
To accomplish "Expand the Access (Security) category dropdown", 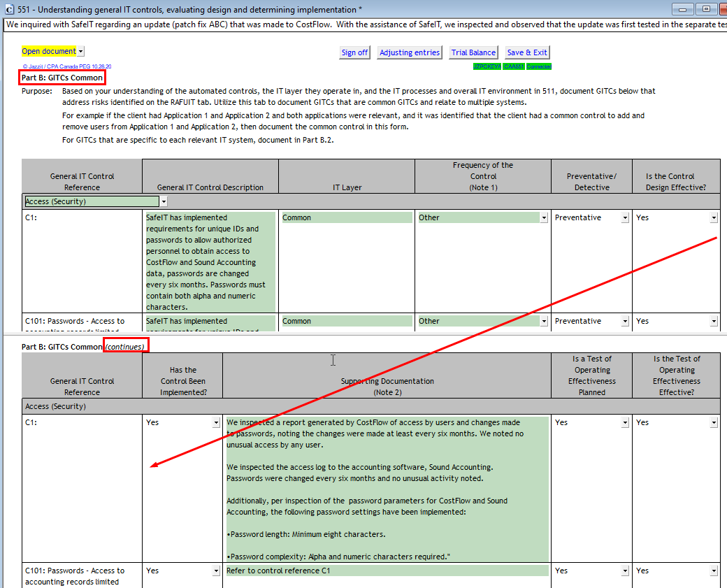I will click(x=164, y=202).
